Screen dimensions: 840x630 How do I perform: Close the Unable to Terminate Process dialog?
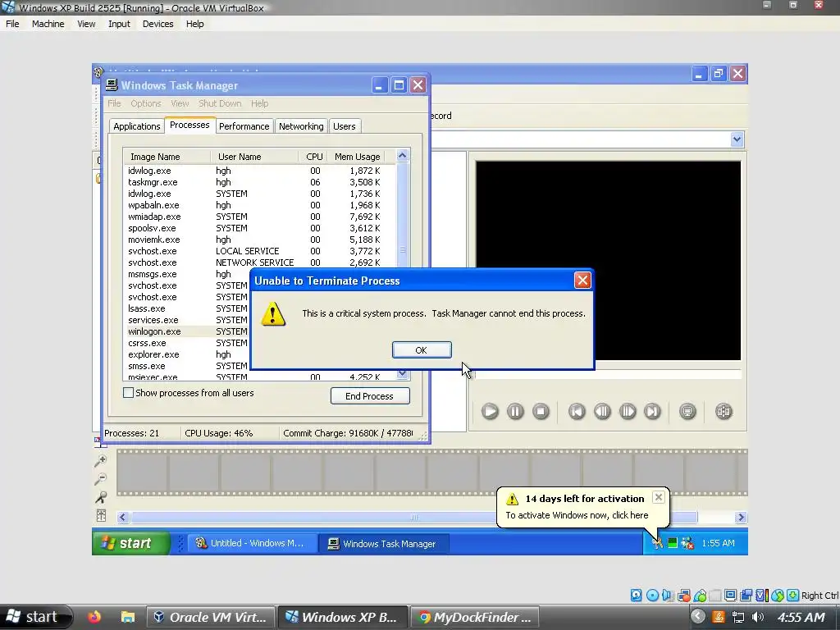[582, 281]
